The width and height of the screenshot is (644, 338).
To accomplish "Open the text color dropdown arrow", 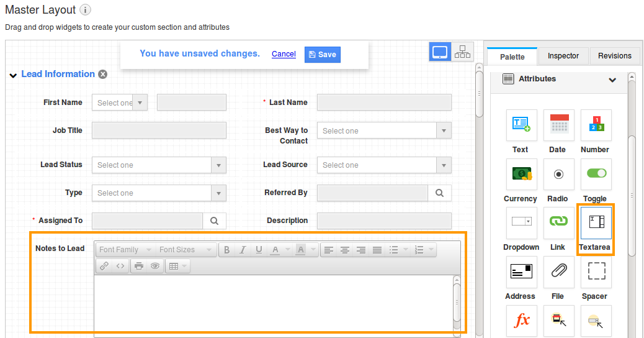I will click(288, 250).
